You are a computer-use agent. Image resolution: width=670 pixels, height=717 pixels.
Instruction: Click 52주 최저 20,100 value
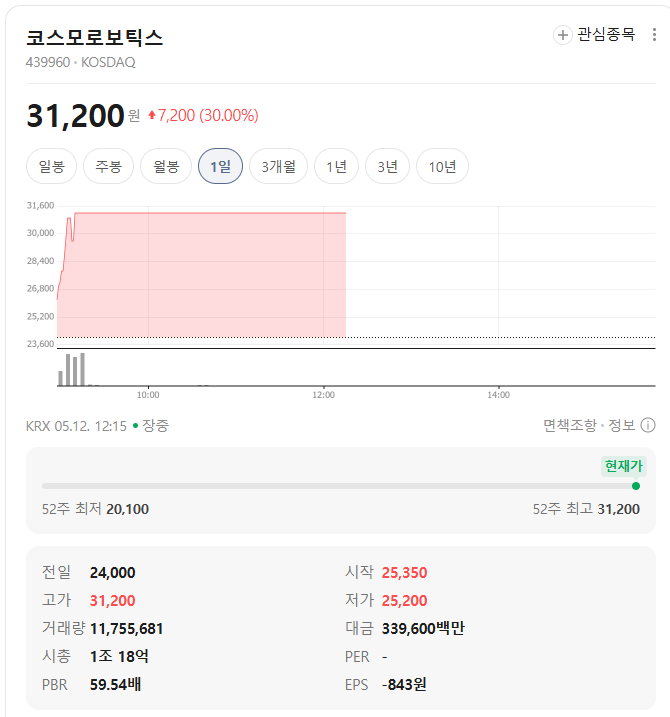128,509
